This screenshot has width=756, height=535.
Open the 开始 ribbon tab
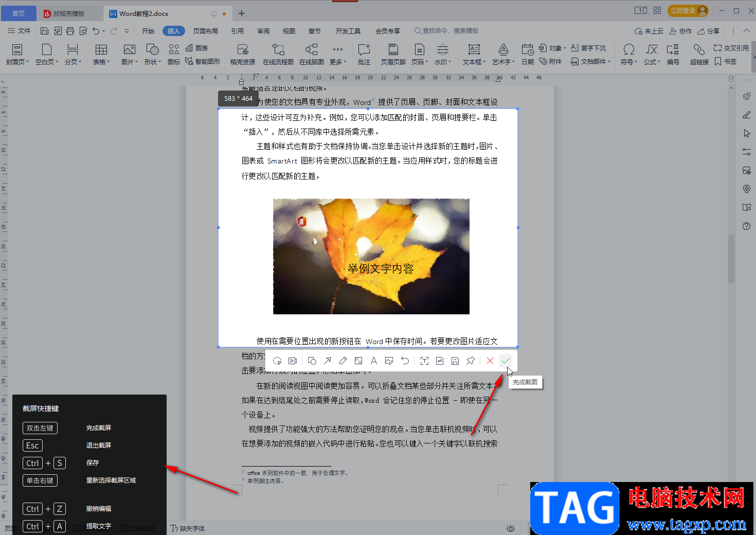148,31
